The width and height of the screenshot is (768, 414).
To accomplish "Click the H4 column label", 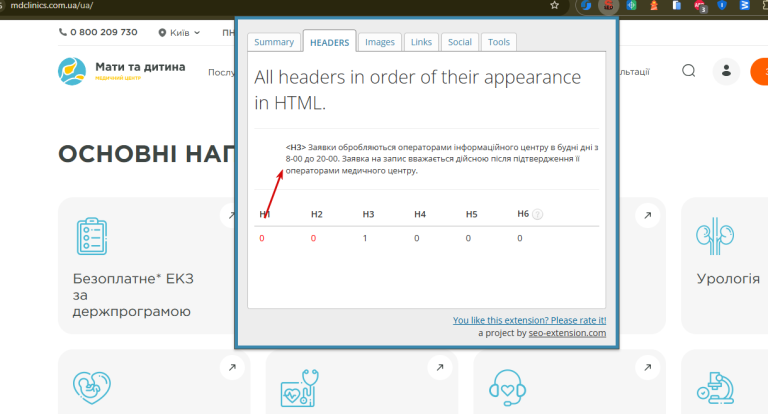I will tap(420, 214).
